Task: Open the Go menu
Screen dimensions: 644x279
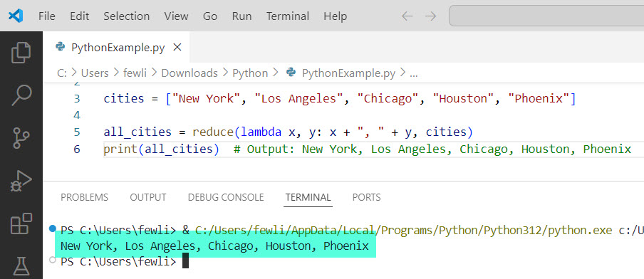Action: [210, 16]
